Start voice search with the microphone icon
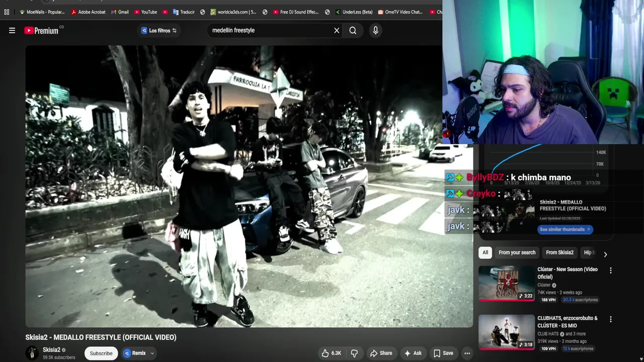644x362 pixels. (x=375, y=31)
